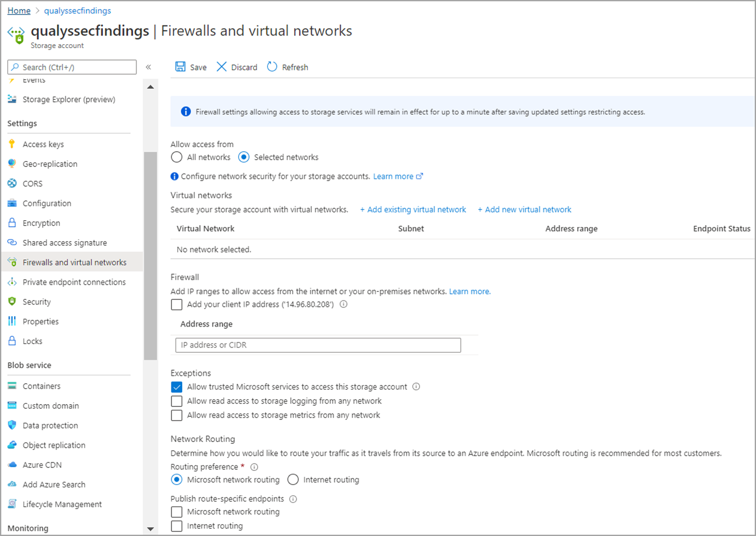Viewport: 756px width, 536px height.
Task: Click the Lifecycle Management icon
Action: pos(12,504)
